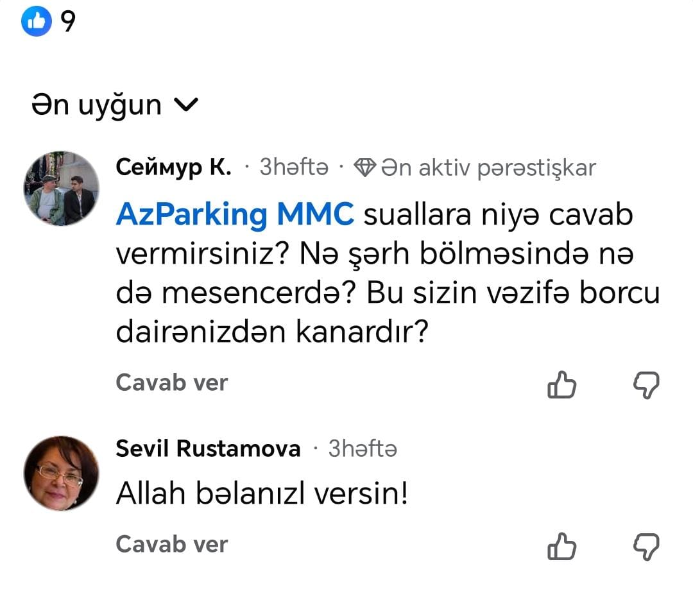The image size is (693, 616).
Task: Open the commenter name Сеймур К.
Action: coord(173,167)
